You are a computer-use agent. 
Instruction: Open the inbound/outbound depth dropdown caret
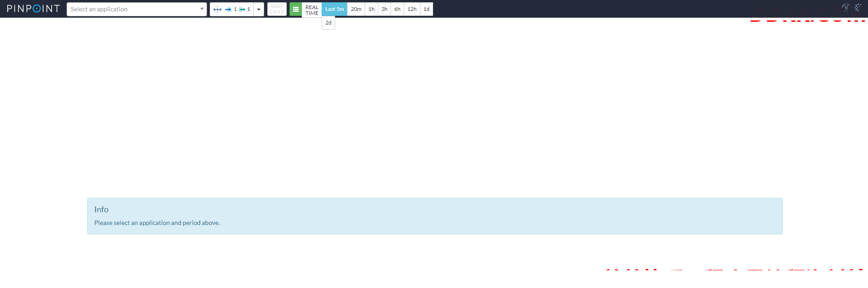(x=259, y=9)
